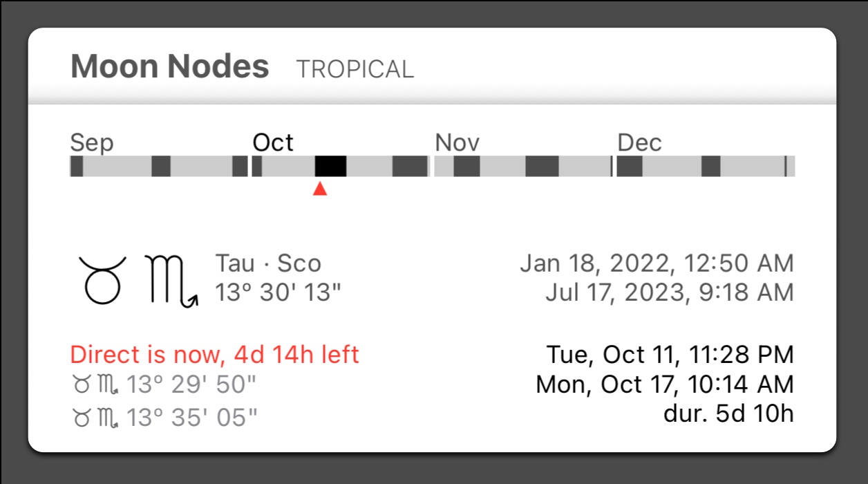Click the dark retrograde block under Oct
Viewport: 868px width, 484px height.
click(x=330, y=166)
